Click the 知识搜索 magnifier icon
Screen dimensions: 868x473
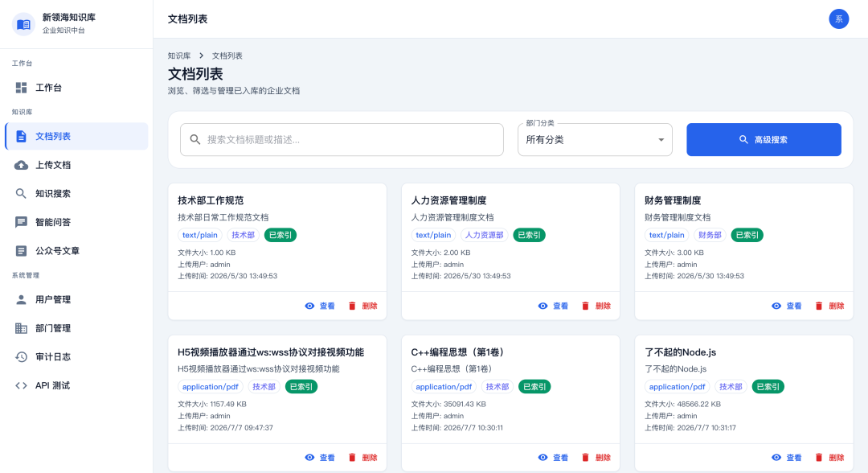coord(21,193)
